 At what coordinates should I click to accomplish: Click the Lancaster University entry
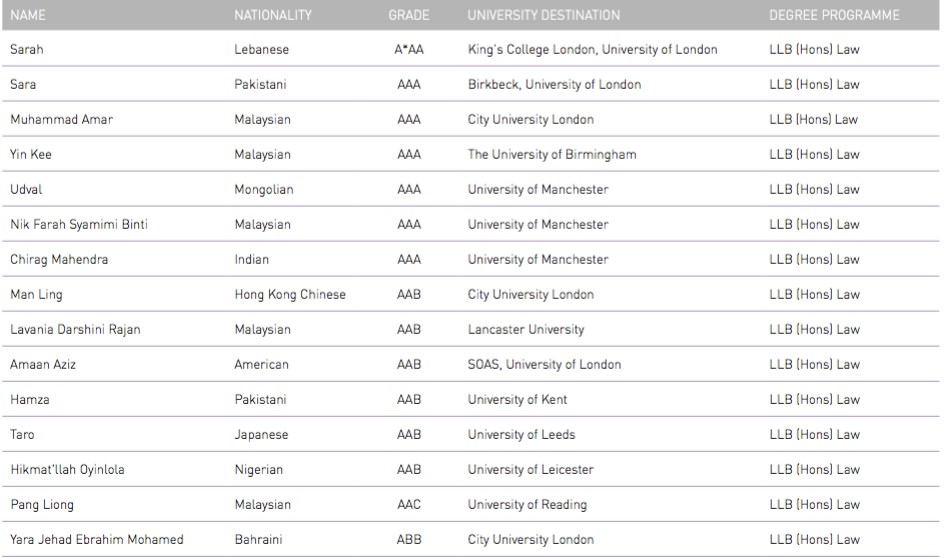point(526,329)
